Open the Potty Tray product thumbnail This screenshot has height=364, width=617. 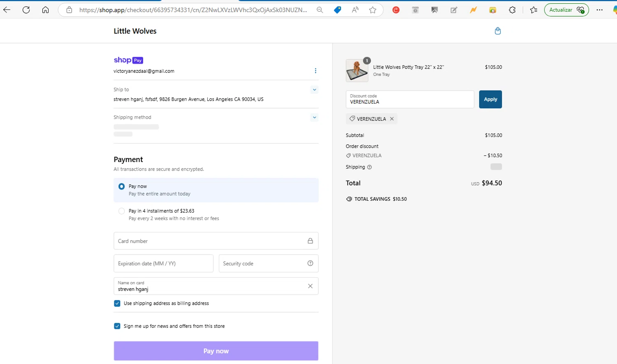click(357, 70)
